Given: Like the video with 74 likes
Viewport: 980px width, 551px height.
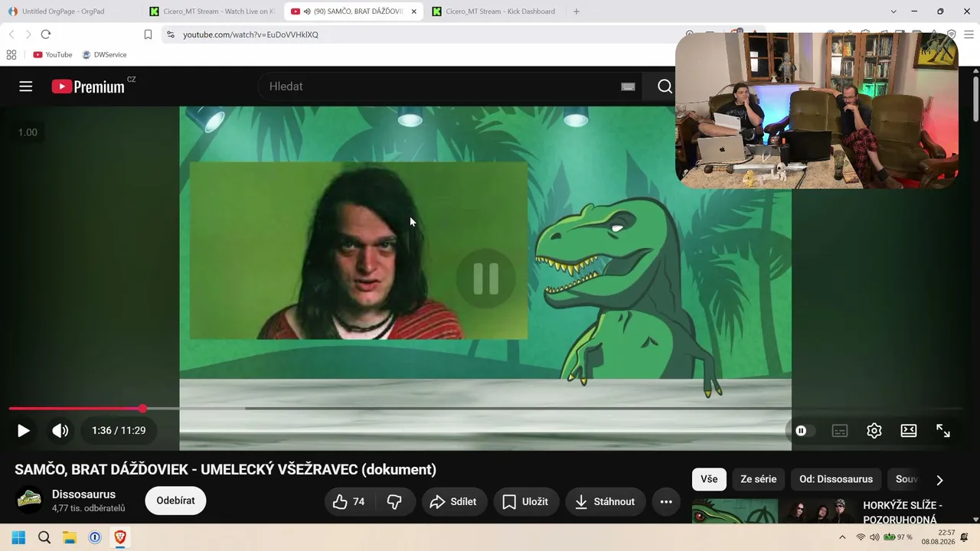Looking at the screenshot, I should point(349,502).
